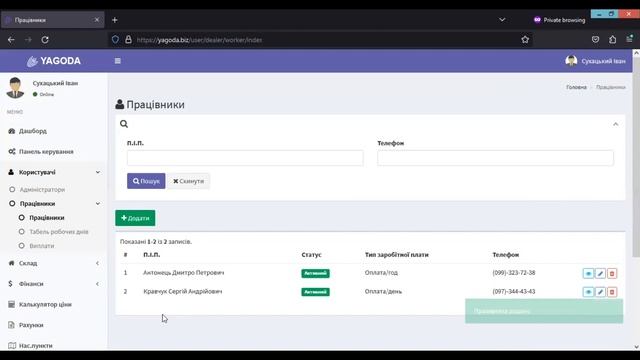The width and height of the screenshot is (640, 360).
Task: Click phone (099)-323-72-38
Action: (x=513, y=273)
